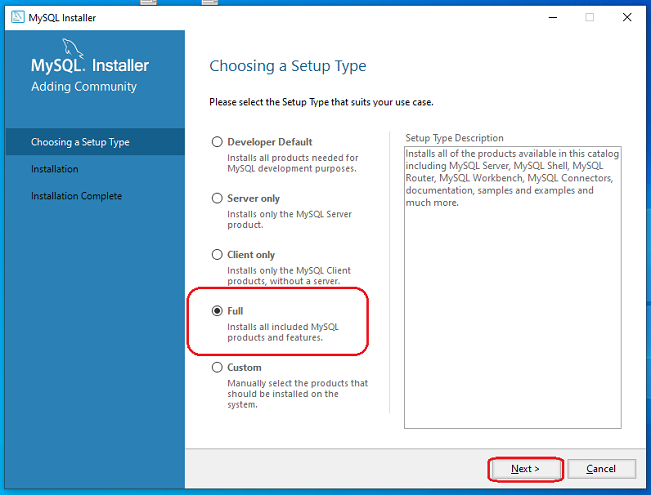Screen dimensions: 651x495
Task: Select Installation Complete step in sidebar
Action: point(76,196)
